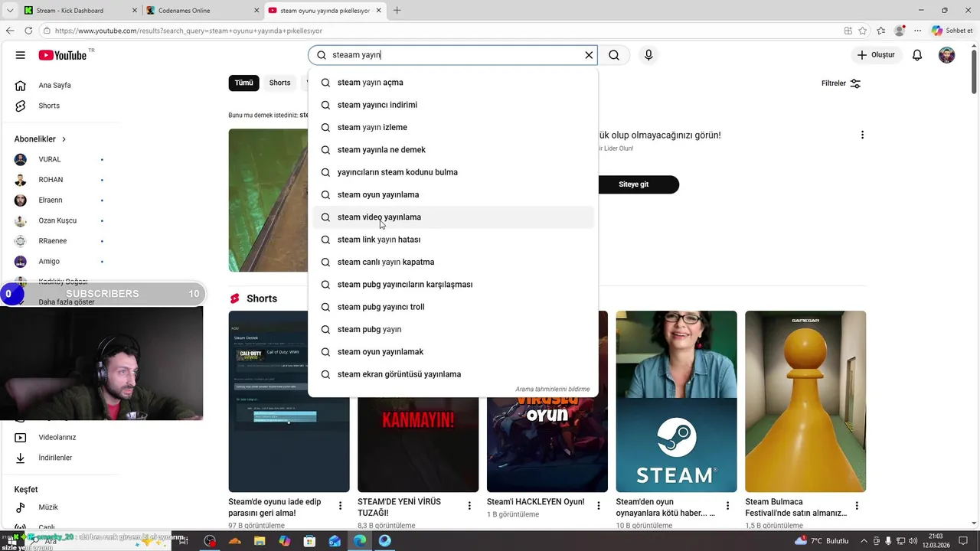Viewport: 980px width, 551px height.
Task: Add page to favorites with the star
Action: 863,31
